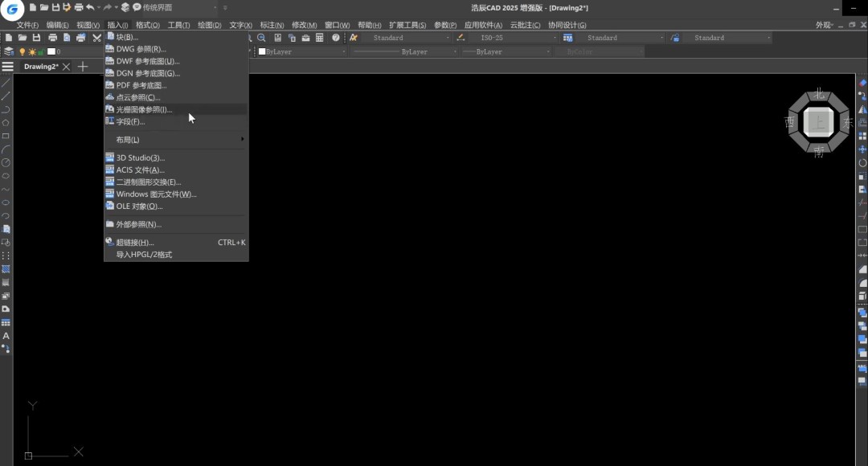Screen dimensions: 868x466
Task: Toggle the layer lock padlock icon
Action: pos(40,51)
